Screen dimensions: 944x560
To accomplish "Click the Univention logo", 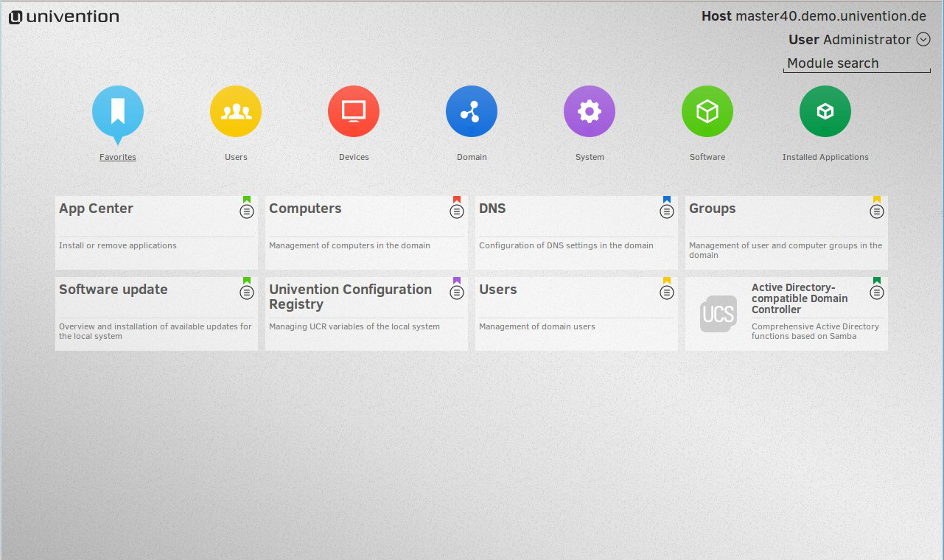I will click(64, 17).
